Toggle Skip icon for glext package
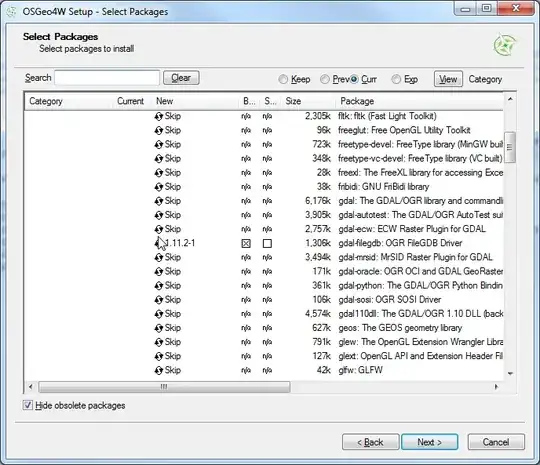Screen dimensions: 540x465 (158, 356)
